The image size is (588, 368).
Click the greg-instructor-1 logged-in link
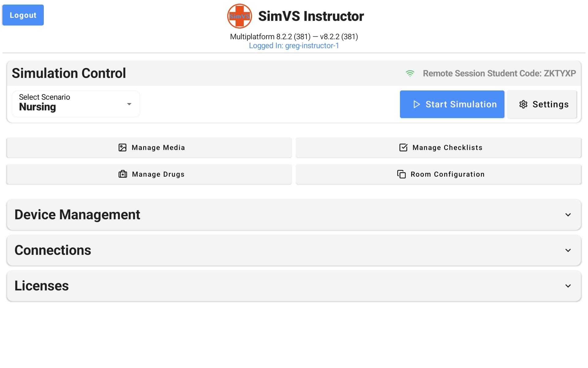point(293,45)
